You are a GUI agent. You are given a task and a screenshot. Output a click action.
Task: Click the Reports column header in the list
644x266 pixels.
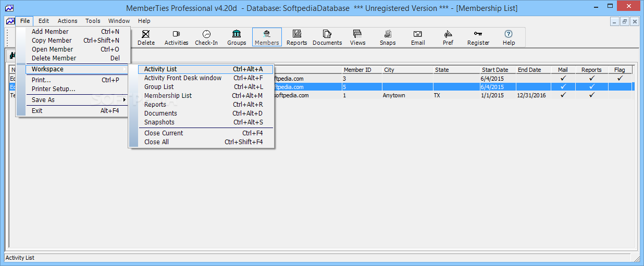591,70
